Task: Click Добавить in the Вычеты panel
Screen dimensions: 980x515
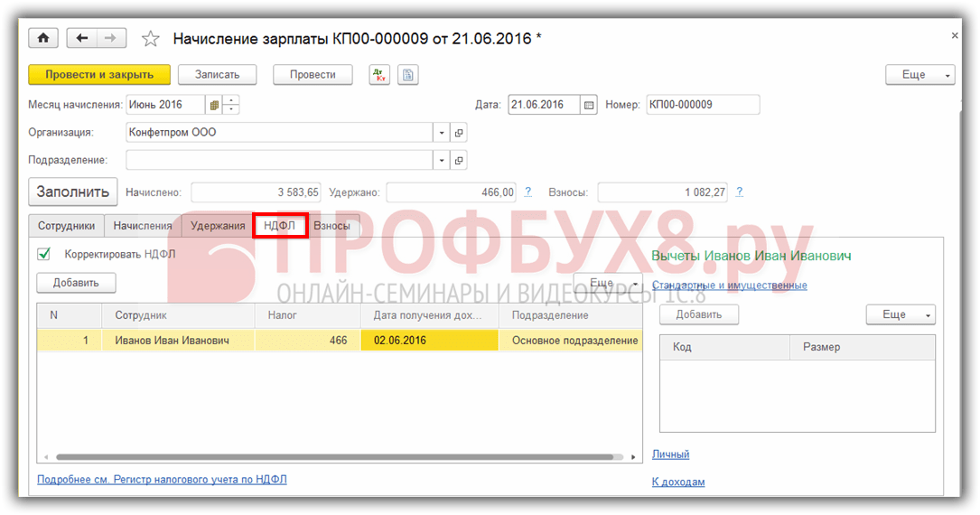Action: (699, 314)
